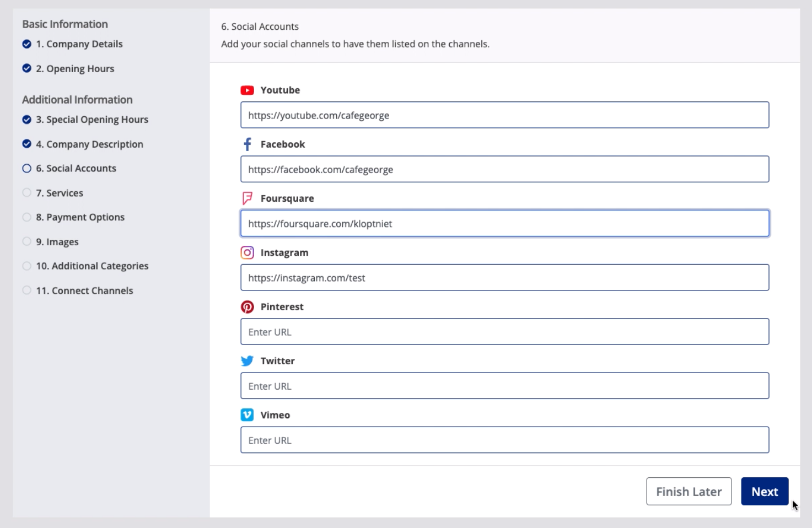Go to step 11. Connect Channels
Image resolution: width=812 pixels, height=528 pixels.
[84, 290]
